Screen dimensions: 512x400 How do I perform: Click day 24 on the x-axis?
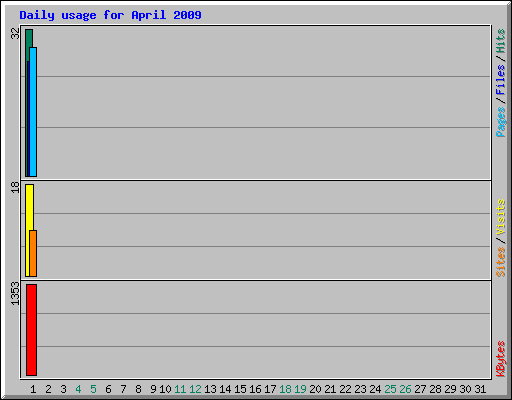tap(375, 389)
